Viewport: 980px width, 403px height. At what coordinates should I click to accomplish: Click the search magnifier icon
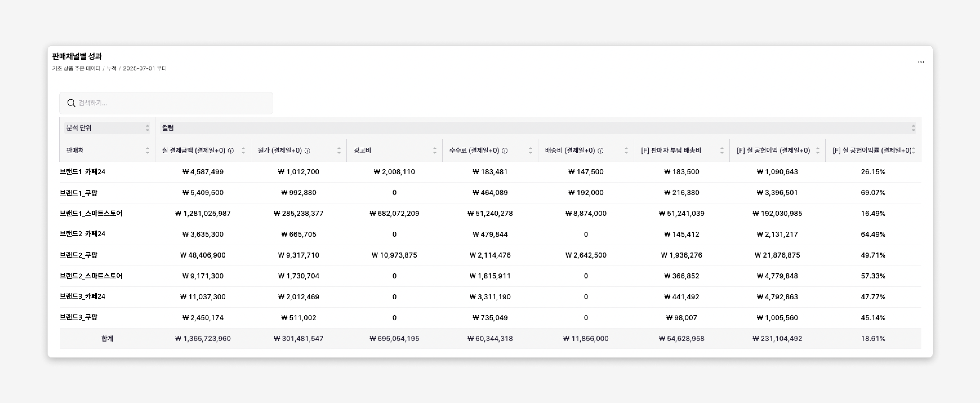point(72,103)
